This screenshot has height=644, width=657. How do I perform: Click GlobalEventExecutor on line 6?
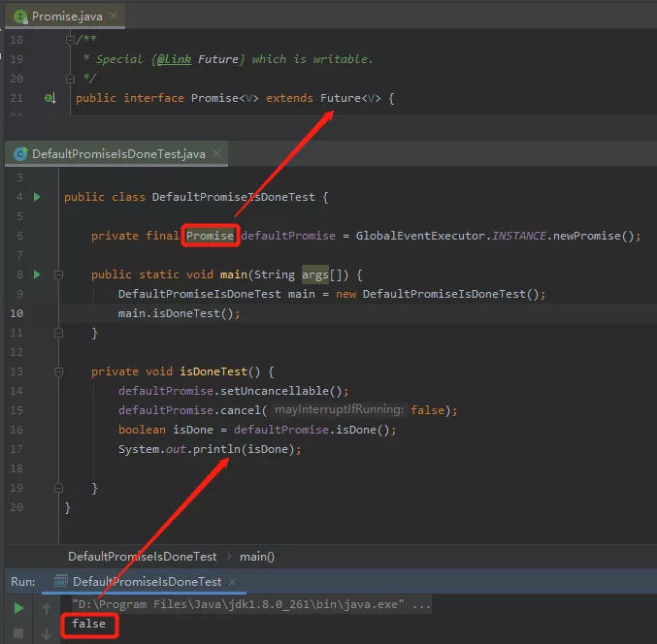coord(420,236)
